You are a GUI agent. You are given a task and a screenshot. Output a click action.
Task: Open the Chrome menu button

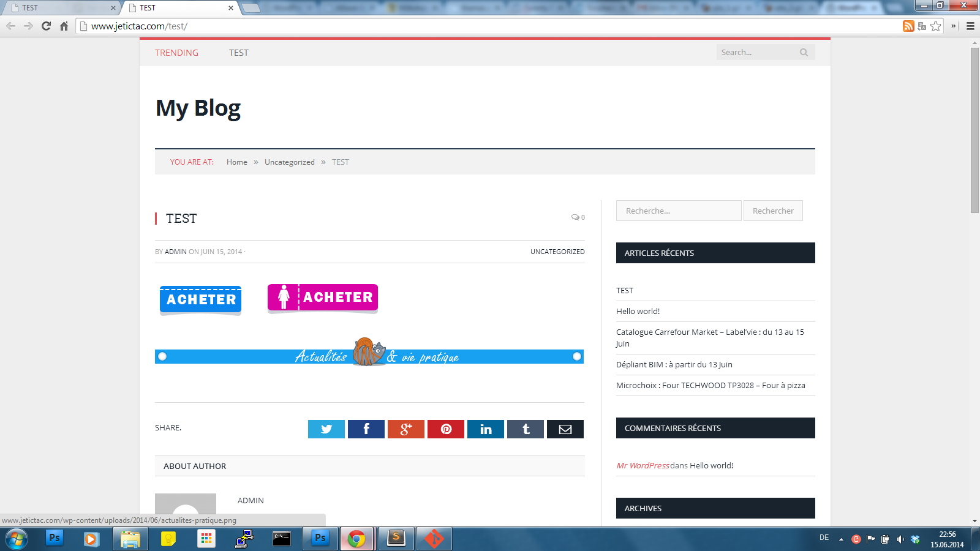click(970, 26)
